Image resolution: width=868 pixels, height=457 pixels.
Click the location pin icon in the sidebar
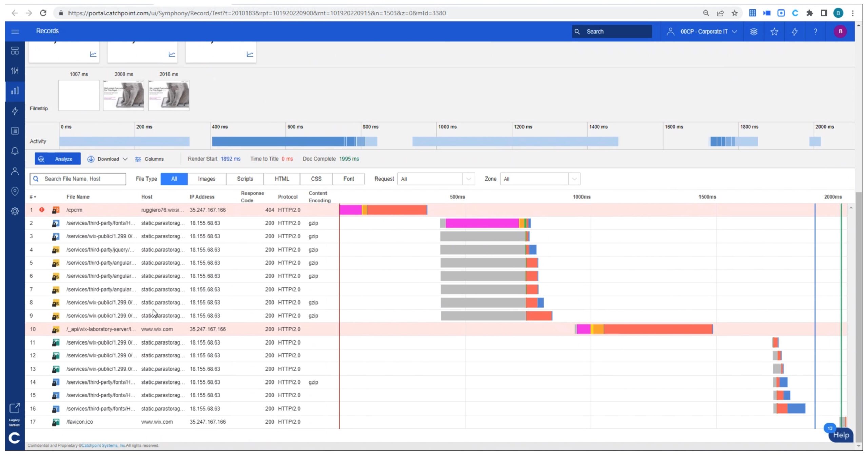pyautogui.click(x=15, y=191)
